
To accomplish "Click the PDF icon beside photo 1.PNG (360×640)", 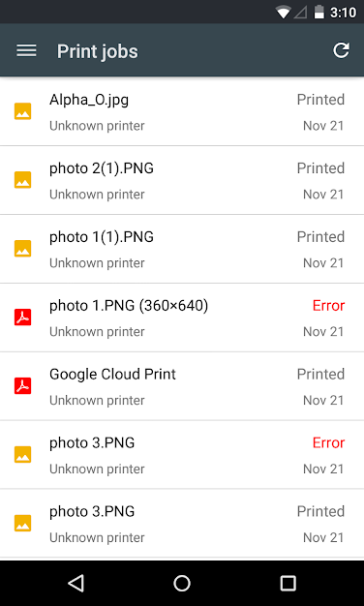I will tap(23, 318).
